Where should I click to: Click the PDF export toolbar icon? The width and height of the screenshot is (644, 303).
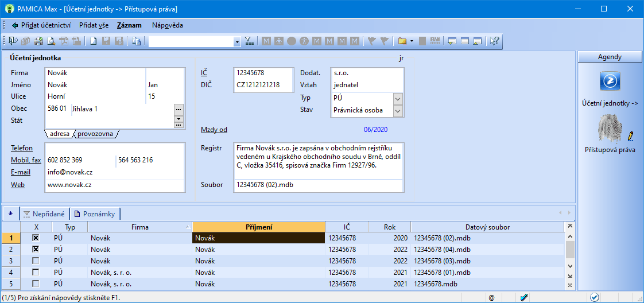[x=64, y=41]
